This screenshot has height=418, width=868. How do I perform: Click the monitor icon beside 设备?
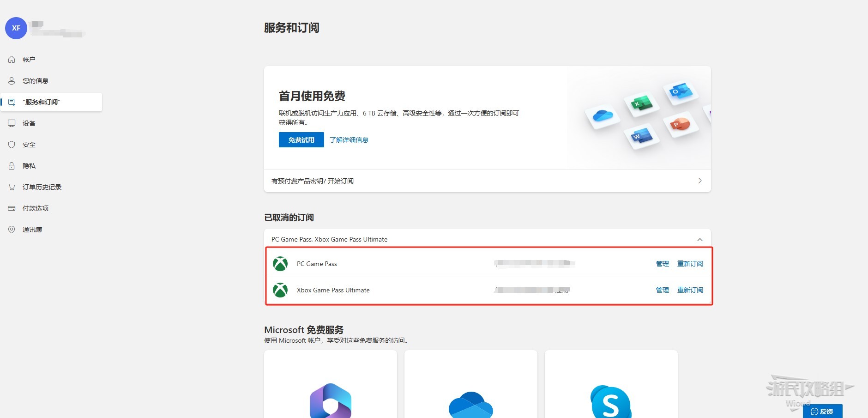(x=12, y=123)
